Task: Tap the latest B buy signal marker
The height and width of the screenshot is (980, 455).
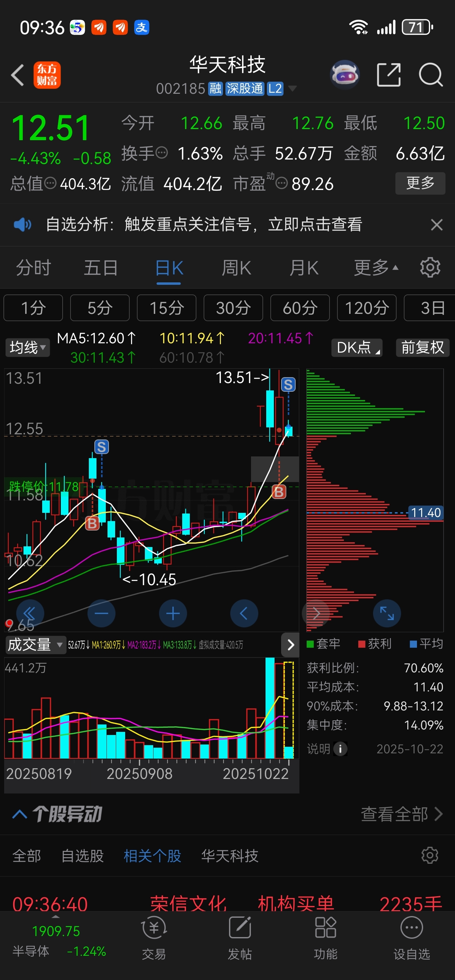Action: (279, 492)
